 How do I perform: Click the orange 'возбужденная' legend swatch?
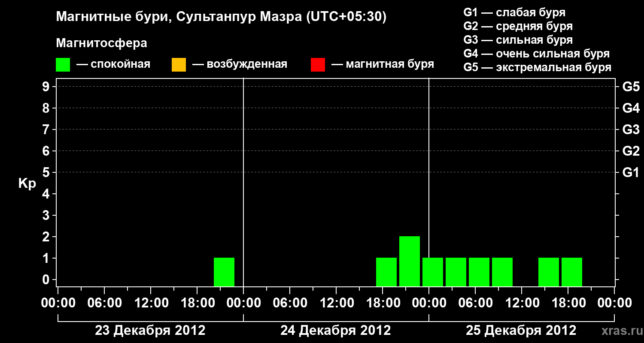pyautogui.click(x=179, y=65)
